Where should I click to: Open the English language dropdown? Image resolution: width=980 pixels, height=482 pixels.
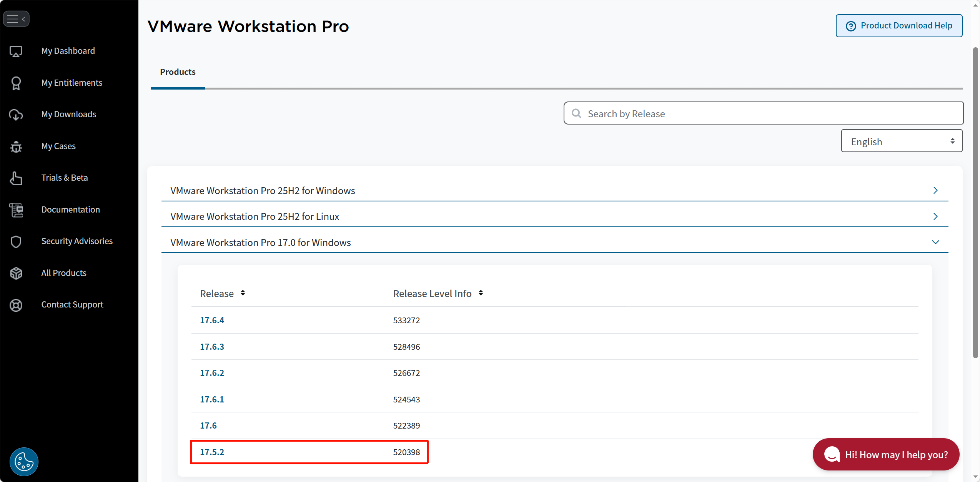[x=901, y=141]
